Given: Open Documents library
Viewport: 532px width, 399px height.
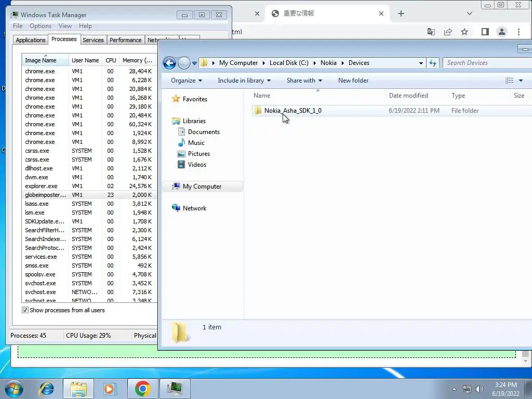Looking at the screenshot, I should click(x=204, y=131).
